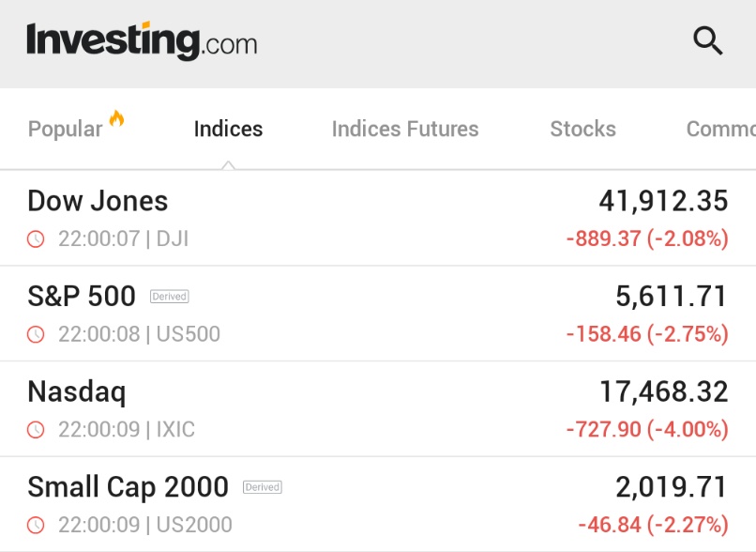Open the Nasdaq index link
The height and width of the screenshot is (552, 756).
tap(77, 391)
